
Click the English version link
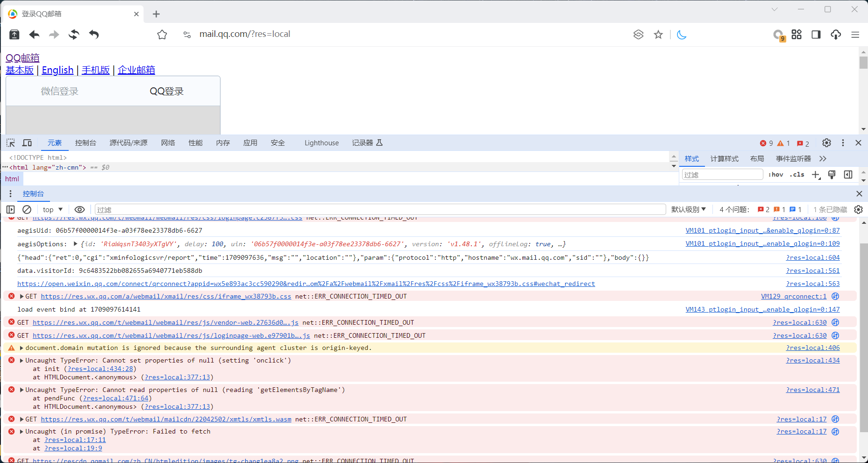click(57, 70)
